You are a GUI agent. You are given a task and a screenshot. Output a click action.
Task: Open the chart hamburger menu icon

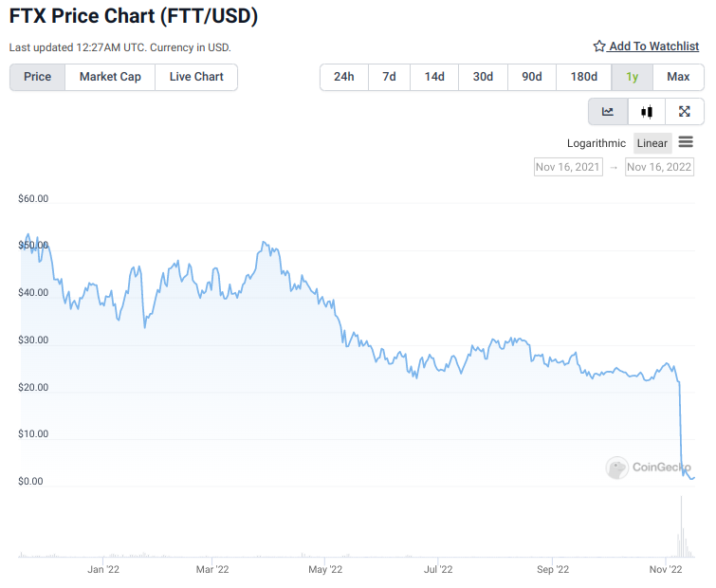point(686,142)
